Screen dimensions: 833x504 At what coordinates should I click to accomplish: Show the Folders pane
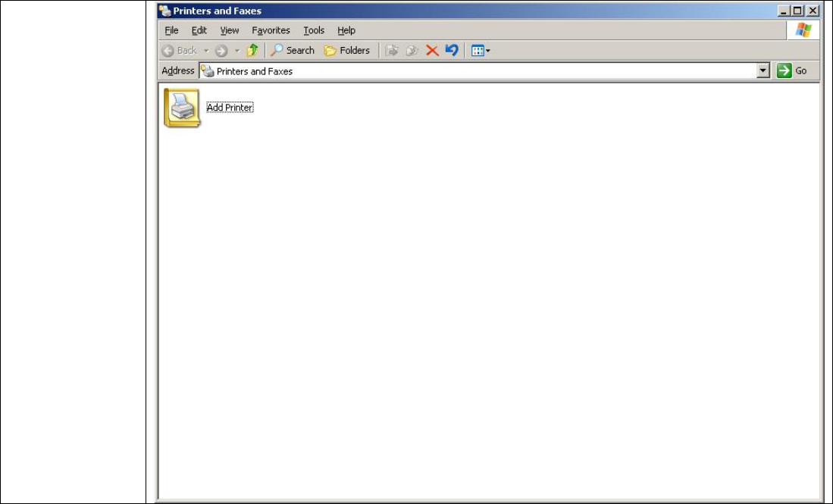[x=347, y=51]
